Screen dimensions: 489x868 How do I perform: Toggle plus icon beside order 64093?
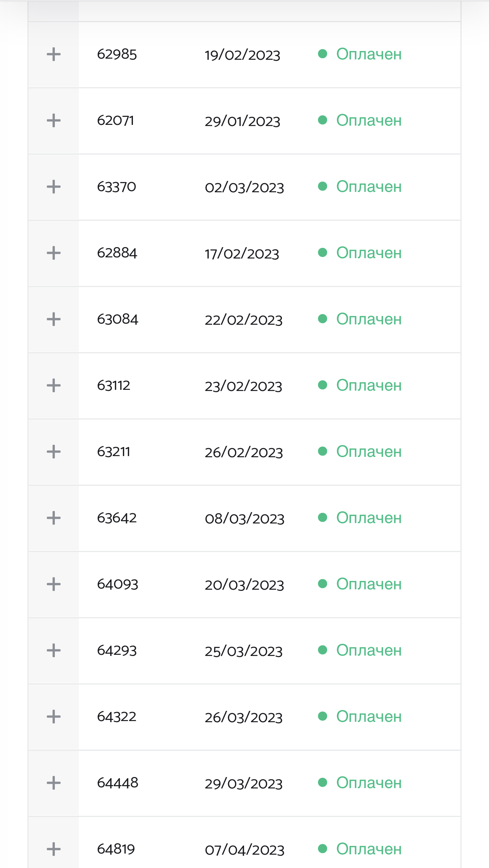click(54, 584)
